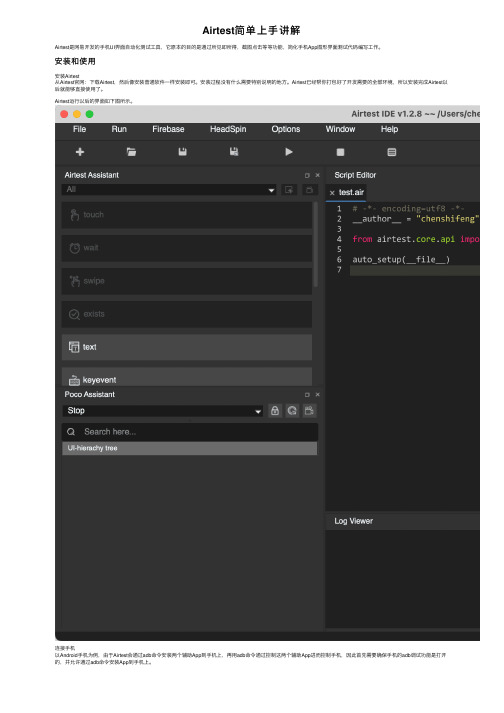Click the Log Viewer panel title

coord(353,521)
